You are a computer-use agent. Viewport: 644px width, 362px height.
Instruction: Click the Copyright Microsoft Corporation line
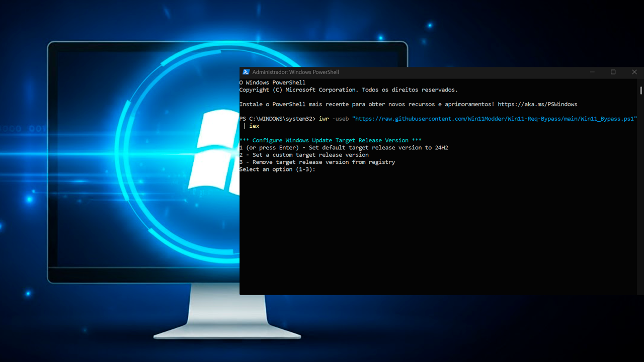click(x=348, y=89)
